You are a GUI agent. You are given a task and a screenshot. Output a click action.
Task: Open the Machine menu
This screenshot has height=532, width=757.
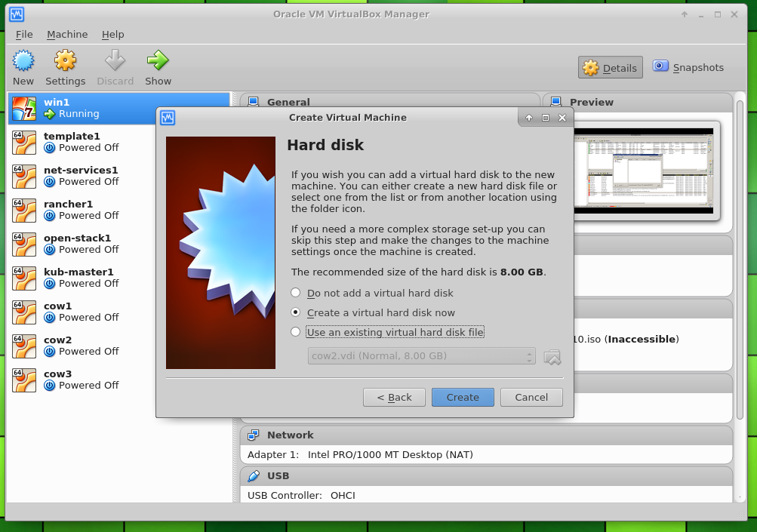tap(67, 34)
